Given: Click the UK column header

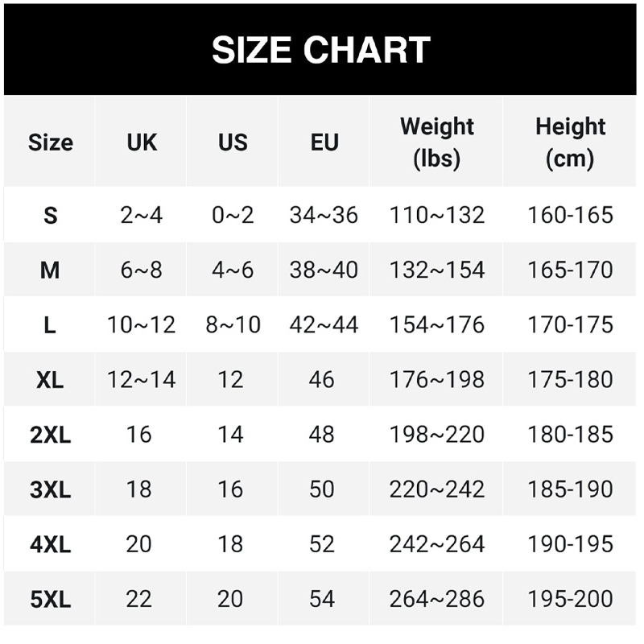Looking at the screenshot, I should tap(142, 142).
